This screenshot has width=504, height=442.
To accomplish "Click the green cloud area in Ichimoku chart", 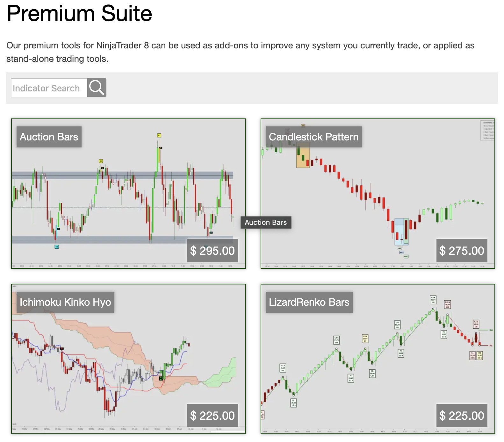I will coord(223,374).
